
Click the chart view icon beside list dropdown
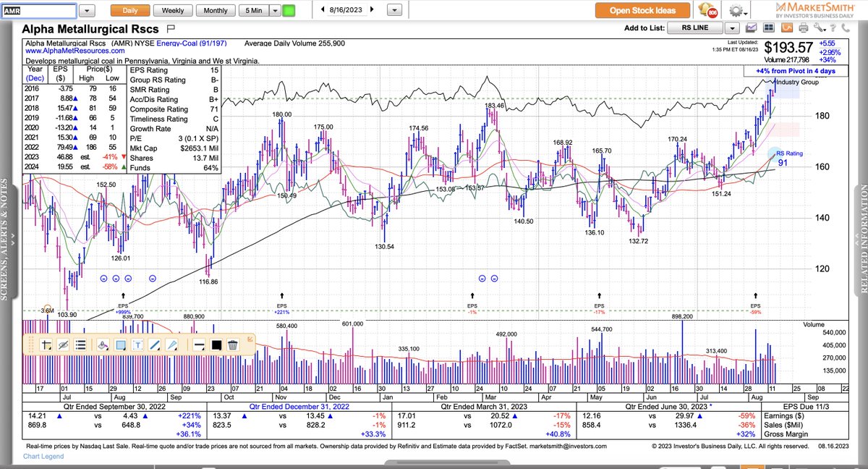pyautogui.click(x=751, y=28)
